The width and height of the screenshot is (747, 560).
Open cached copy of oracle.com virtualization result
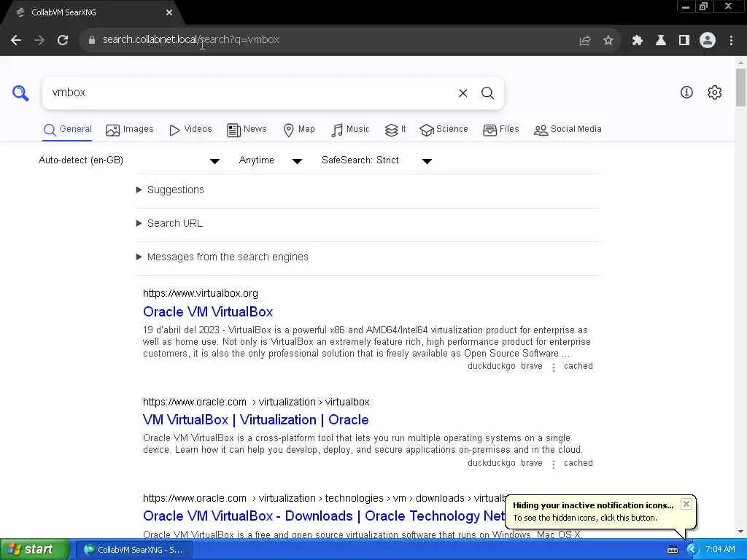[578, 463]
